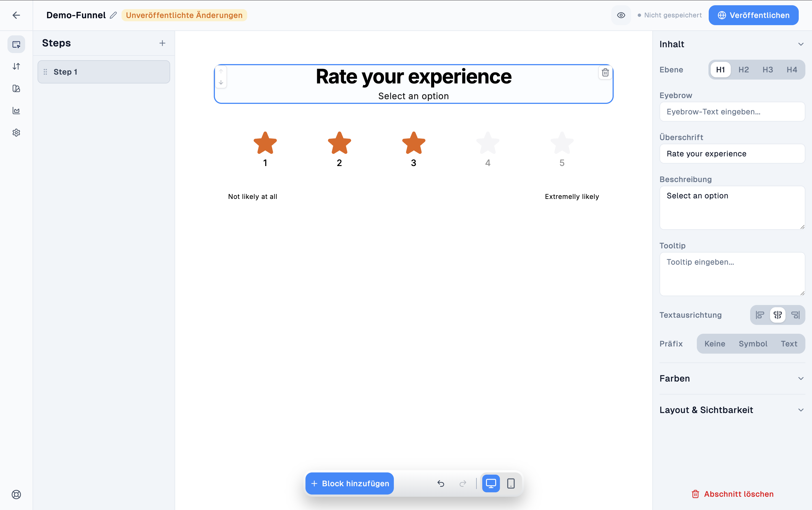The width and height of the screenshot is (812, 510).
Task: Delete the heading block with trash icon
Action: [x=605, y=72]
